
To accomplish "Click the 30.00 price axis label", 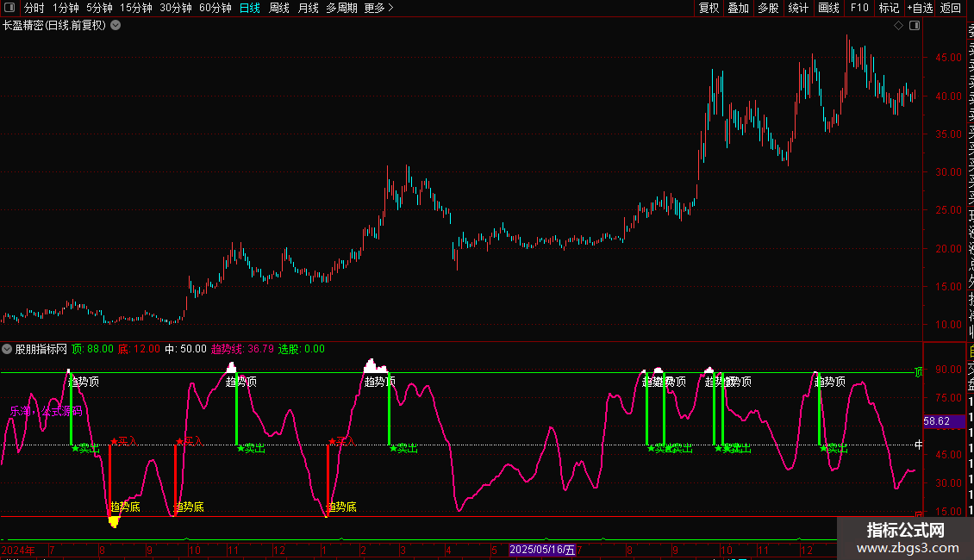I will pos(948,172).
